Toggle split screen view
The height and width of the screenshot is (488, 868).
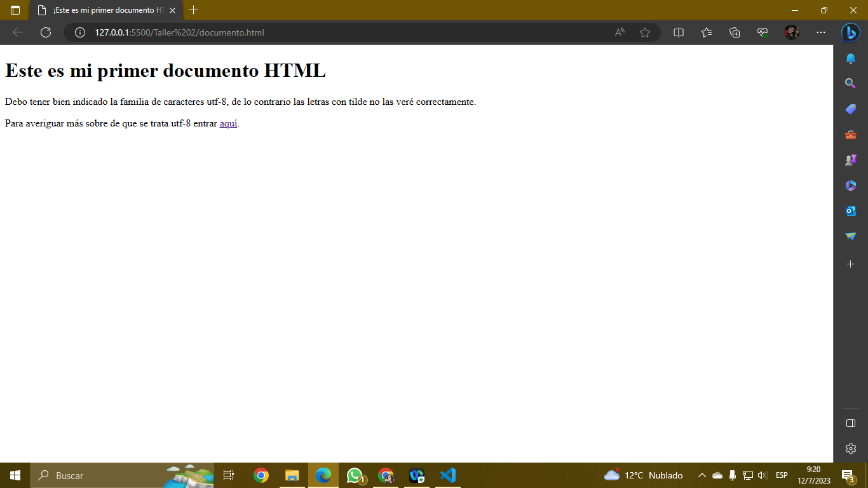tap(679, 32)
